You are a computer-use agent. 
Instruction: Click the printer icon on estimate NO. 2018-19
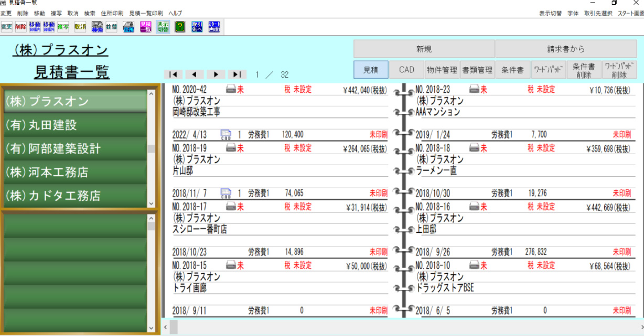coord(231,148)
